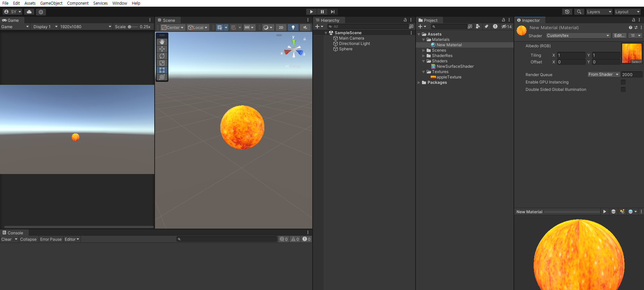Click preview lighting toggle icon in material preview

[x=622, y=212]
